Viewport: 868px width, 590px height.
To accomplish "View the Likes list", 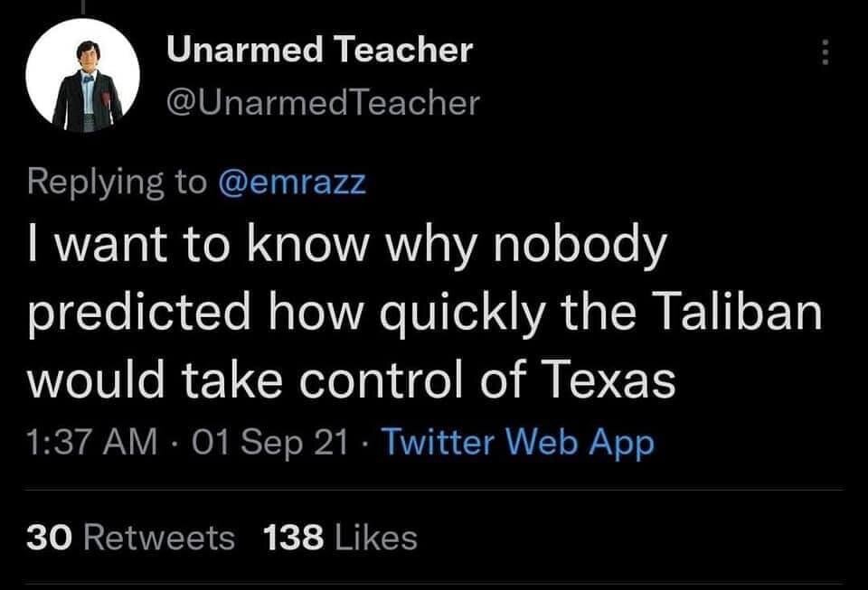I will (x=374, y=538).
